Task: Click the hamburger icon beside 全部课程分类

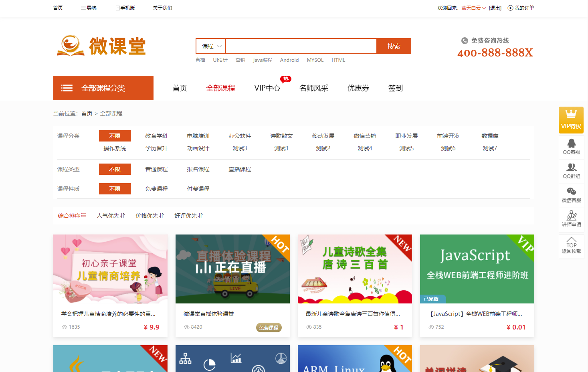Action: point(67,88)
